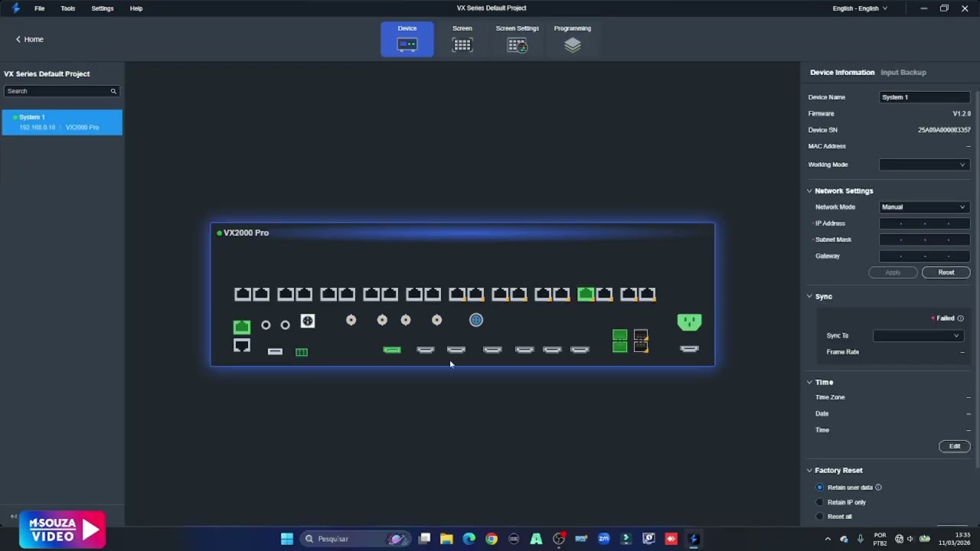The height and width of the screenshot is (551, 980).
Task: Go back to Home
Action: click(x=30, y=39)
